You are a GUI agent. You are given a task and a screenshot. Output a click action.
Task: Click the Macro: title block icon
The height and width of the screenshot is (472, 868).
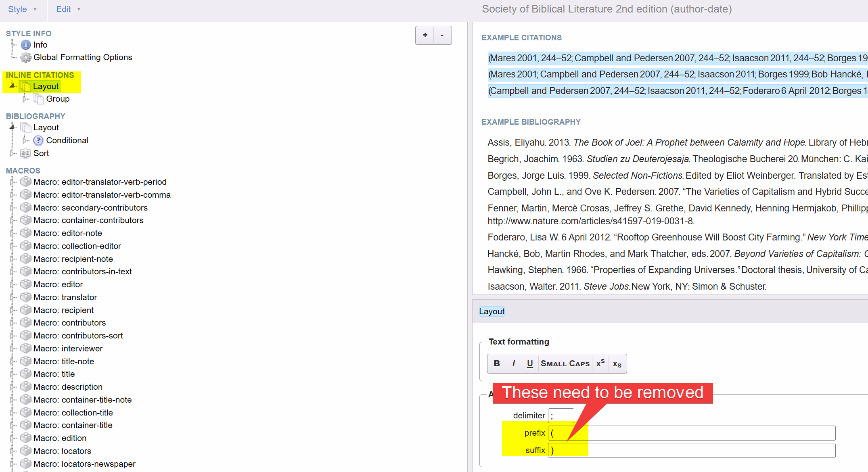(26, 374)
